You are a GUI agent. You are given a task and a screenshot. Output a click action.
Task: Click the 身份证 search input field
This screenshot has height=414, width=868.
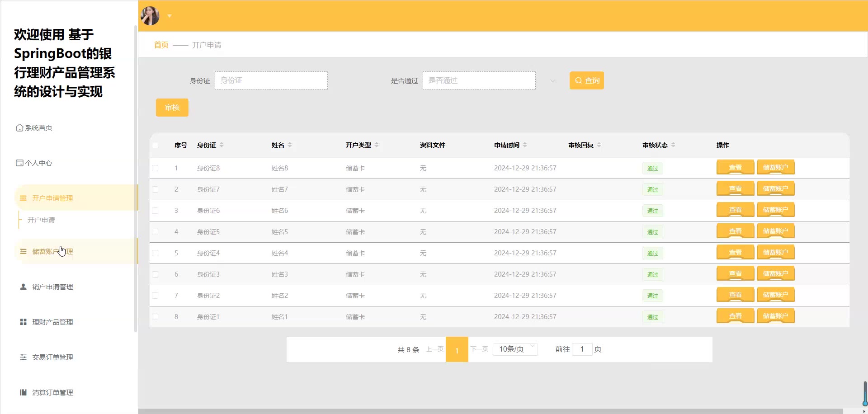[x=271, y=80]
